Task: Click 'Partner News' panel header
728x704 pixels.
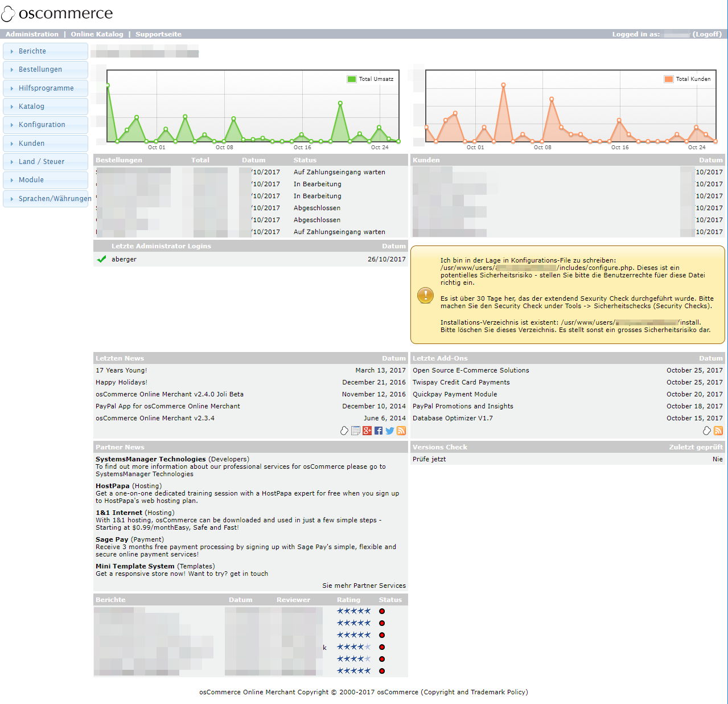Action: [x=120, y=447]
